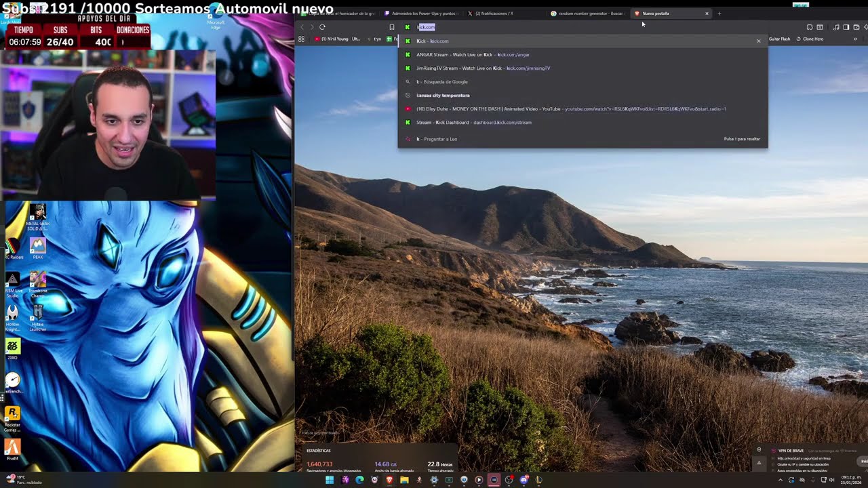Click the address bar with kick.com
The width and height of the screenshot is (868, 488).
(583, 27)
